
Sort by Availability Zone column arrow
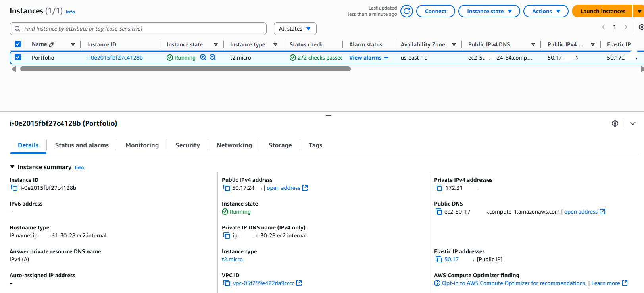pos(454,44)
